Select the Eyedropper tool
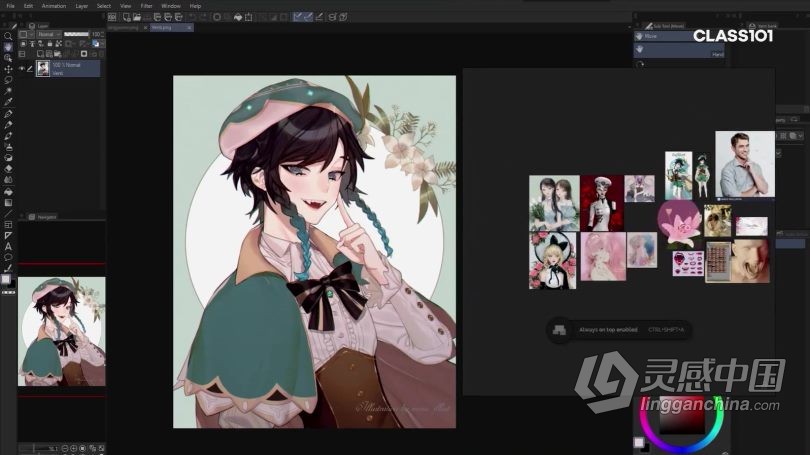Viewport: 810px width, 455px height. pos(8,102)
